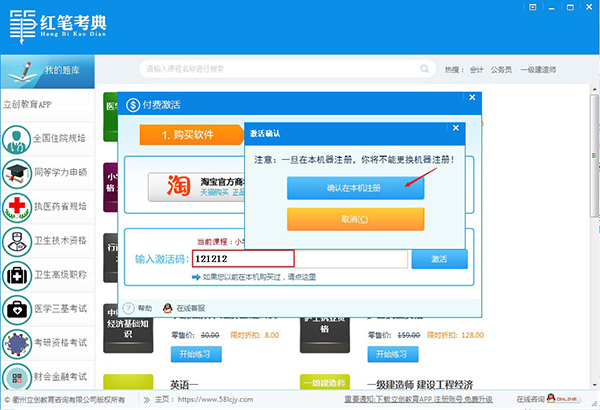Select 财会金融考试 calculator icon
This screenshot has height=410, width=600.
tap(16, 377)
